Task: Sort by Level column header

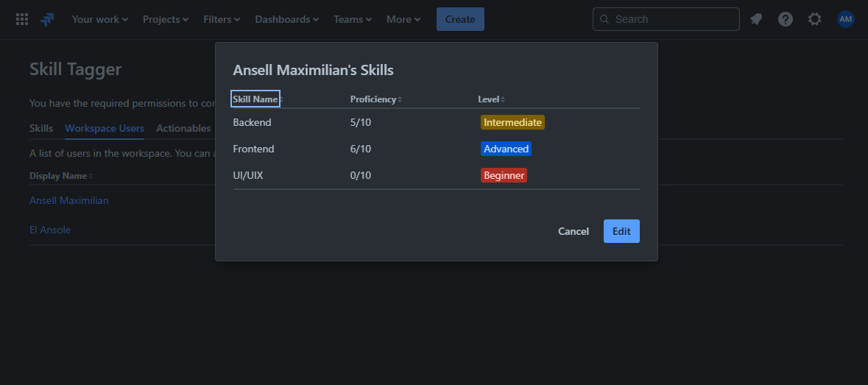Action: (492, 99)
